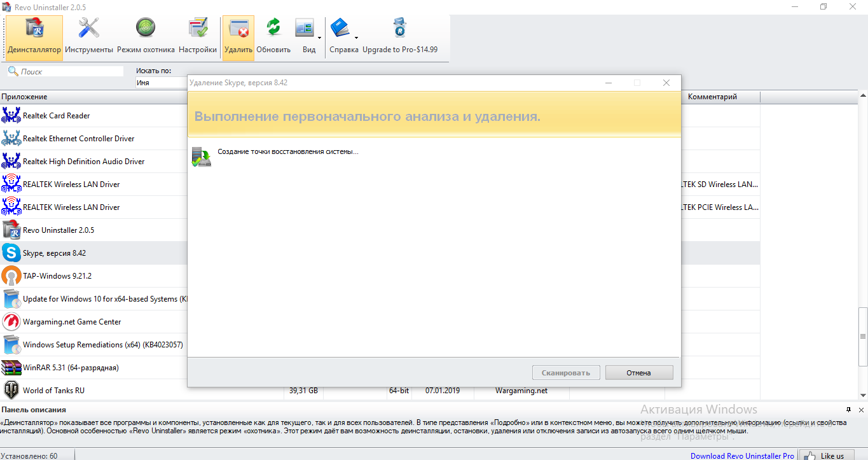Click Realtek Ethernet Controller Driver text
Image resolution: width=868 pixels, height=460 pixels.
click(x=79, y=139)
